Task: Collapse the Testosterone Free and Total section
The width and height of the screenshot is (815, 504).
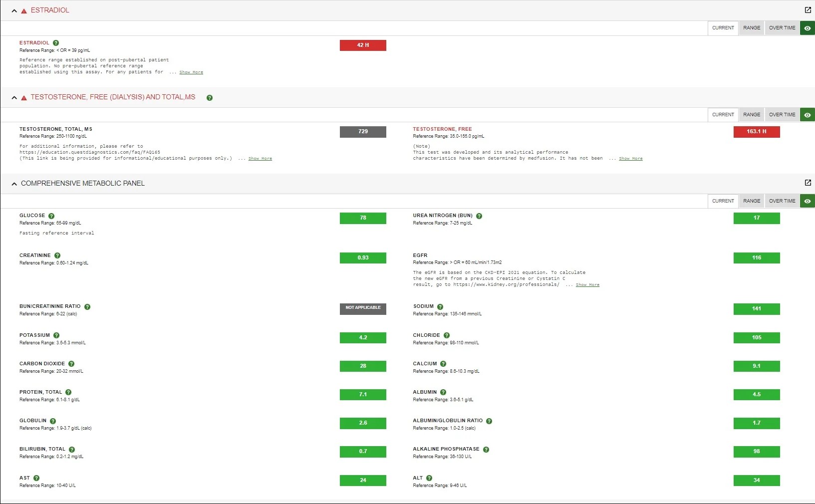Action: pyautogui.click(x=14, y=97)
